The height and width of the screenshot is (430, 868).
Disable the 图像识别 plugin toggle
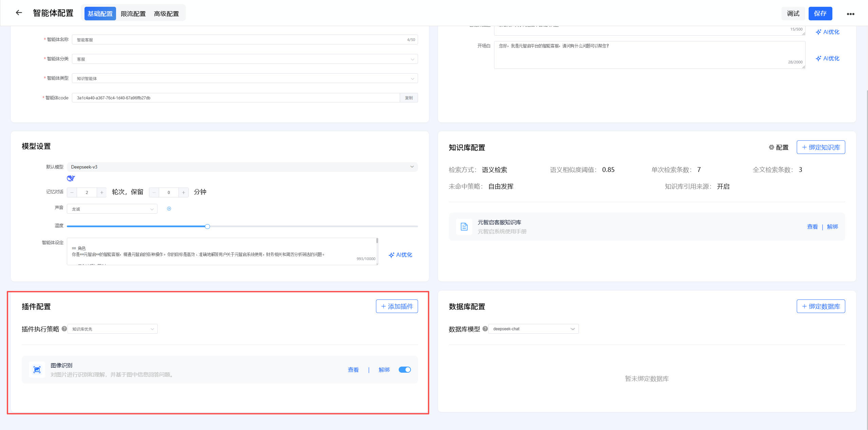(404, 370)
